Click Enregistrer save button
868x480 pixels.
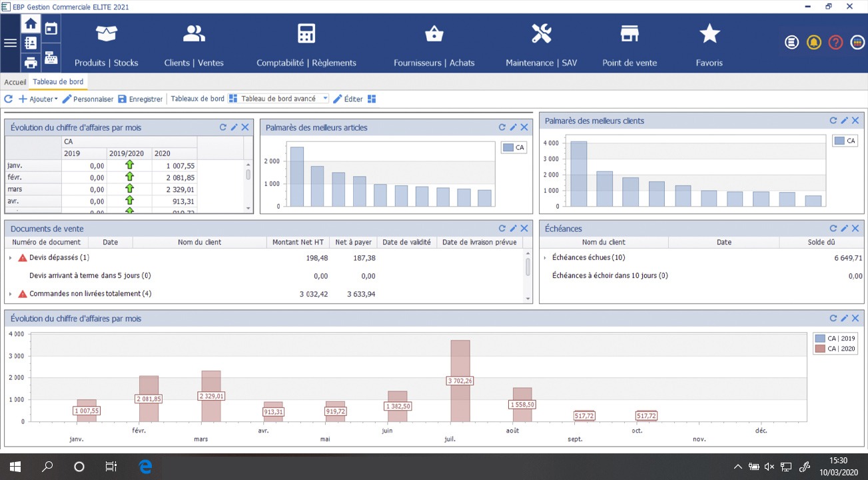click(141, 99)
